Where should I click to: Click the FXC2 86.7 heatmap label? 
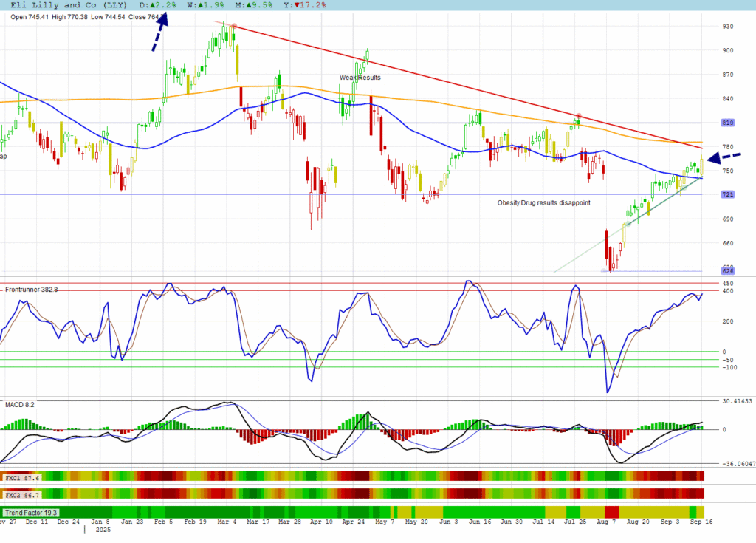(22, 495)
